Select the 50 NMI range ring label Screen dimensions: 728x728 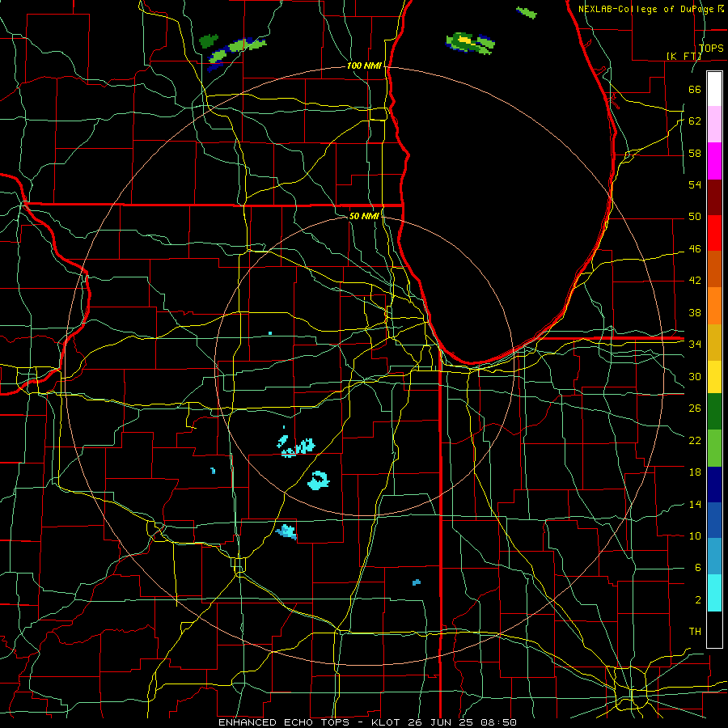click(364, 216)
